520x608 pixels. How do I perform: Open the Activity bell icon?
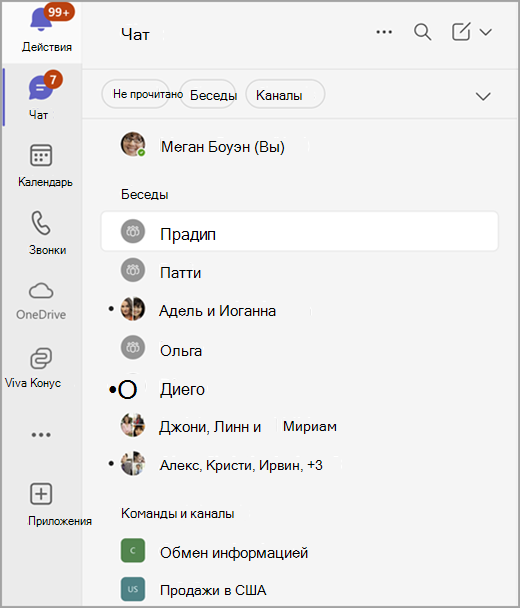click(41, 21)
